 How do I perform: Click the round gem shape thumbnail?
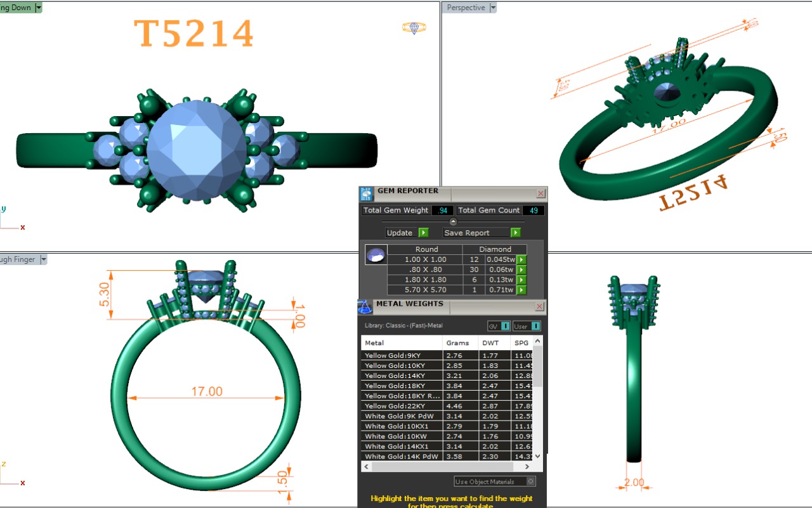tap(376, 255)
